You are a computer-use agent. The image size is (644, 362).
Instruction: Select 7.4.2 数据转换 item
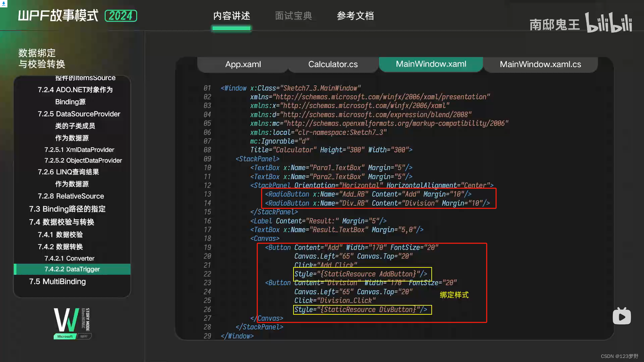(60, 247)
